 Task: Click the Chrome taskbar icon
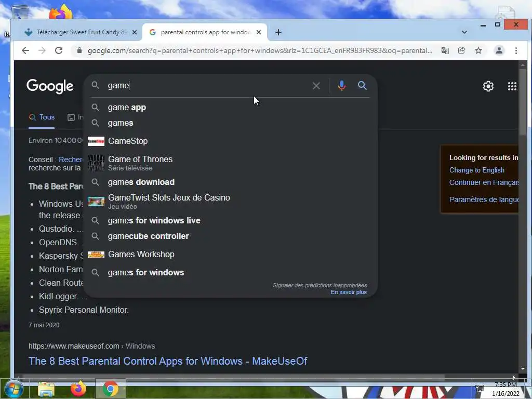point(111,389)
